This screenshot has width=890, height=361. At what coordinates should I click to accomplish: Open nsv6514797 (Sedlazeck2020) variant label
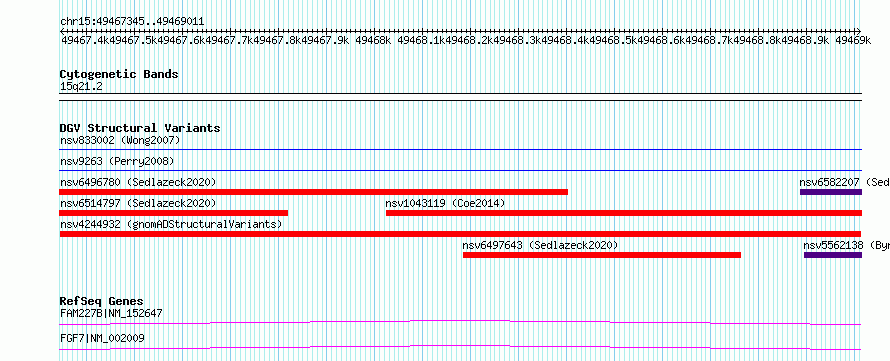(x=138, y=203)
